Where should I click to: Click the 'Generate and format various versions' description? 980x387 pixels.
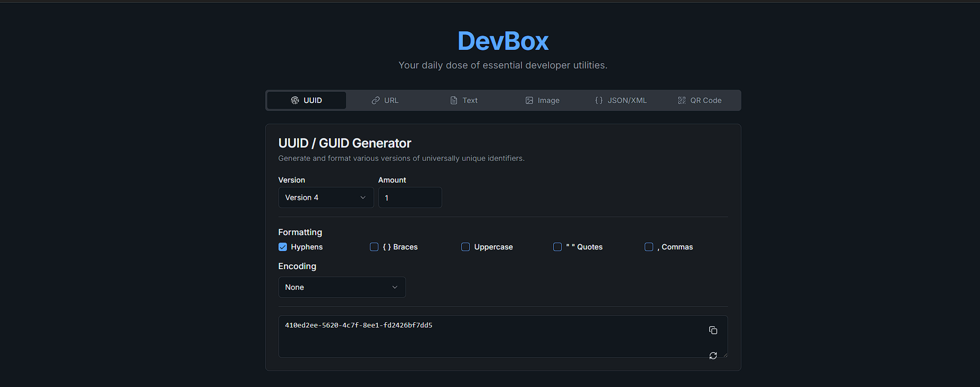click(401, 158)
